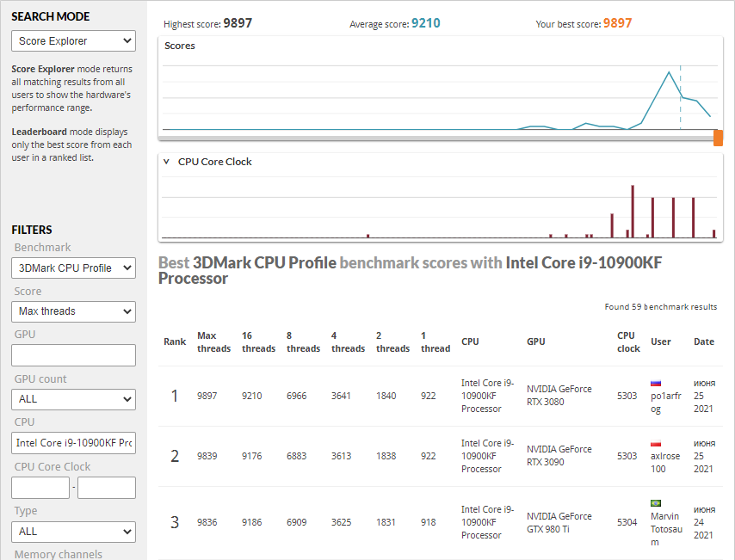
Task: Click the Brazilian flag icon for Marvin Totosaum
Action: point(656,503)
